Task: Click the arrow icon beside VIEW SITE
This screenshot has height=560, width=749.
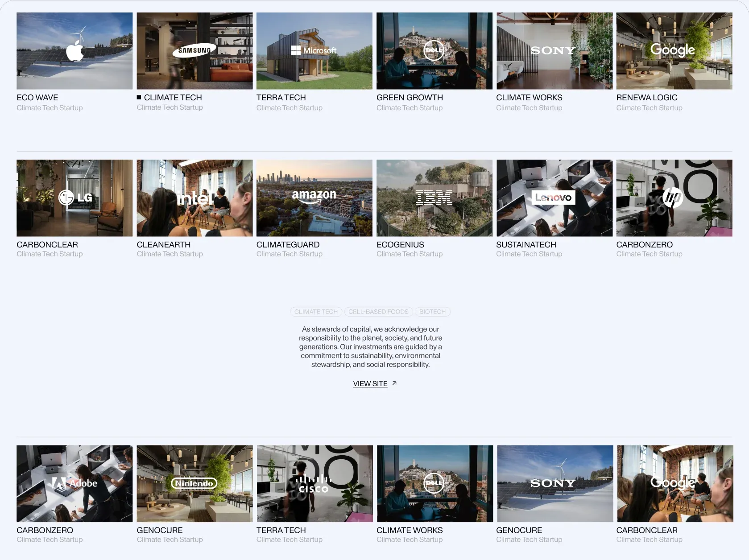Action: (394, 383)
